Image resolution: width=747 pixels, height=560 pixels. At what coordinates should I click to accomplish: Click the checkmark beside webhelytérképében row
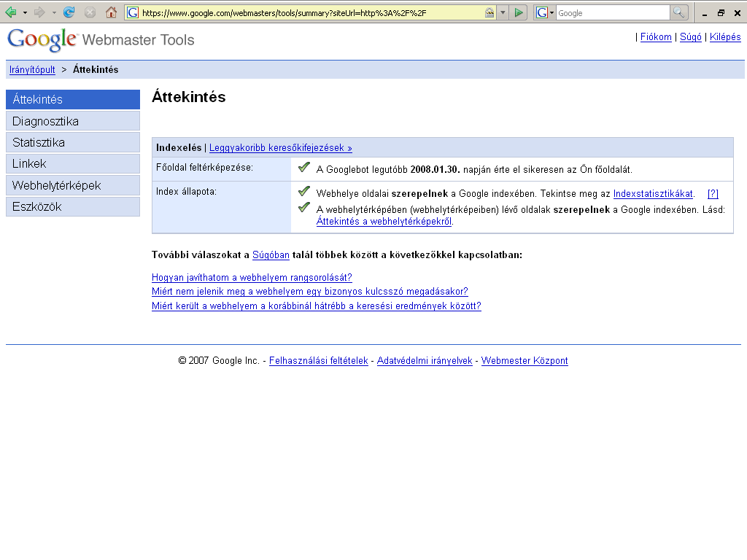click(x=304, y=208)
